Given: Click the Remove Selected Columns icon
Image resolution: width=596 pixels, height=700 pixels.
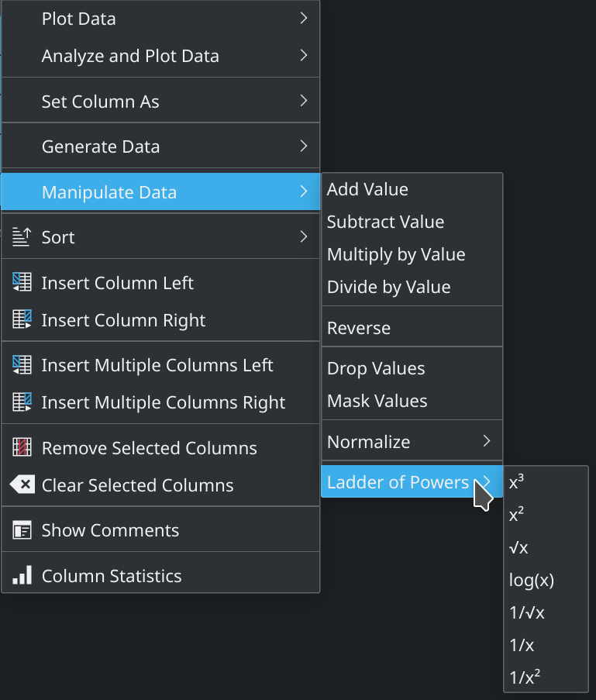Looking at the screenshot, I should coord(22,448).
